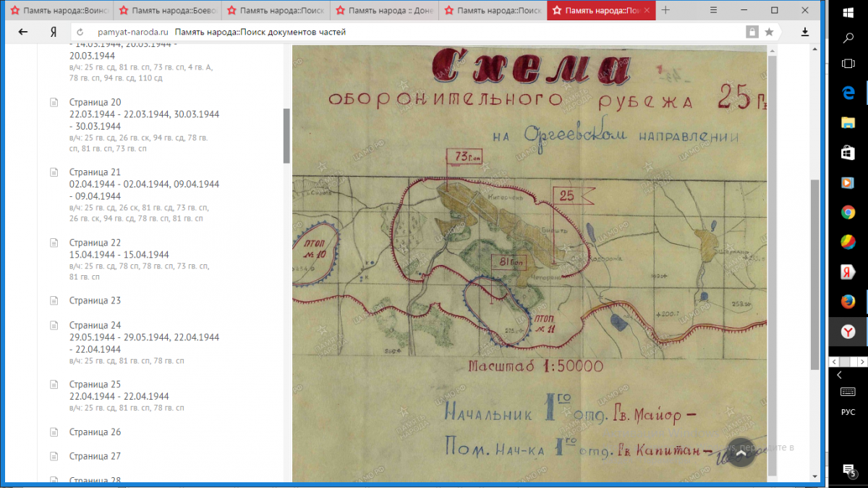Click the page's main vertical scrollbar thumb
This screenshot has width=868, height=488.
pos(816,275)
